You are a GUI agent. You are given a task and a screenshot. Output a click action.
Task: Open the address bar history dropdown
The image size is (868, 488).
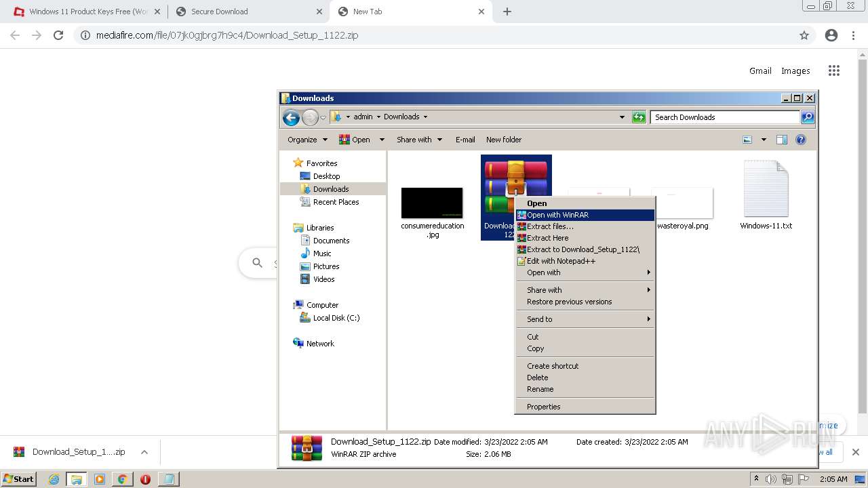click(622, 117)
